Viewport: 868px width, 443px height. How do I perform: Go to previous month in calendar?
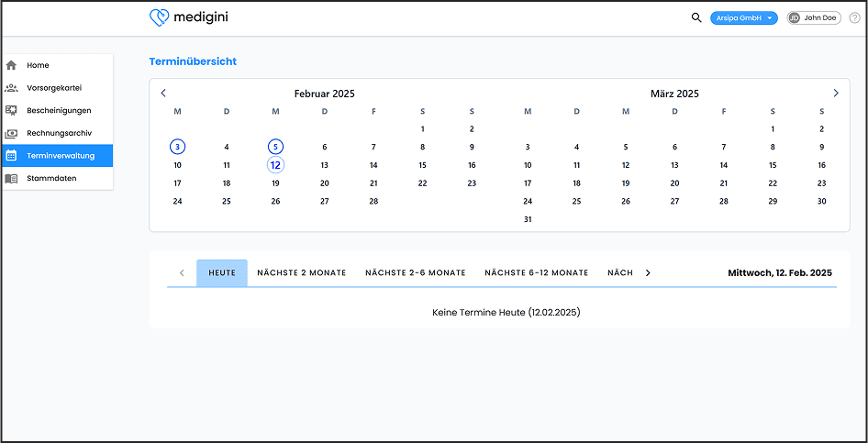(163, 93)
